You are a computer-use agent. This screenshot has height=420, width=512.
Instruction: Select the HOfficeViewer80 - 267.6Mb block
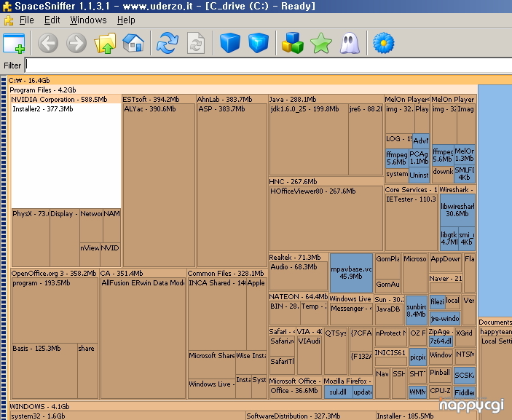326,218
